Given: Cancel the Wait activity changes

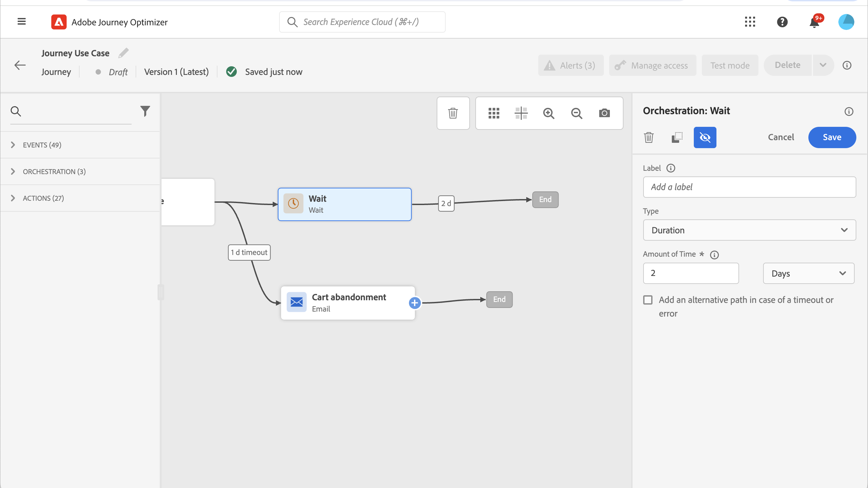Looking at the screenshot, I should 781,137.
